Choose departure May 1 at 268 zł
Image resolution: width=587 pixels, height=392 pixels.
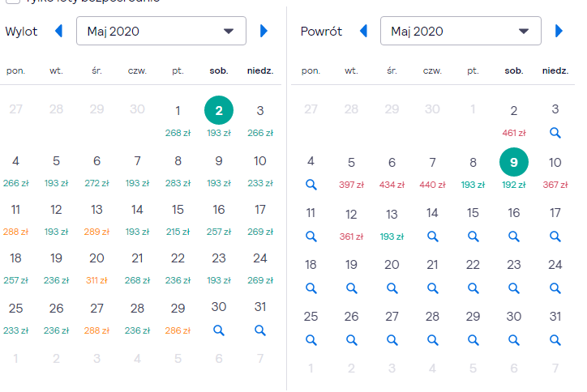178,121
